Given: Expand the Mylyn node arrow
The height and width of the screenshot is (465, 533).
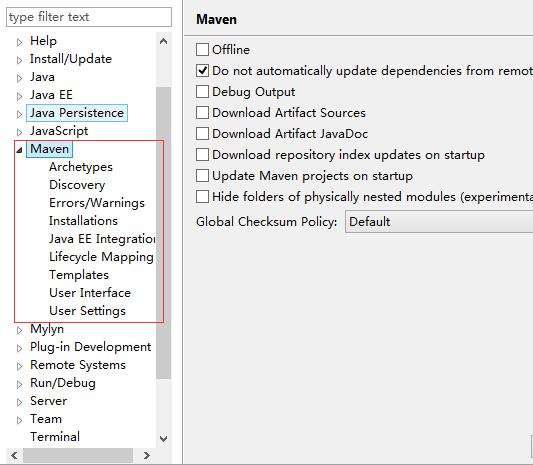Looking at the screenshot, I should [x=19, y=330].
